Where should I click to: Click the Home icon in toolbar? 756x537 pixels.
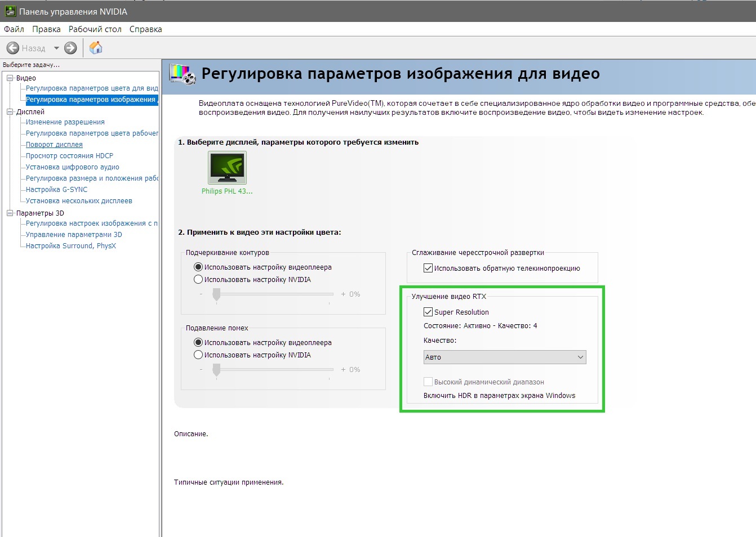tap(96, 48)
